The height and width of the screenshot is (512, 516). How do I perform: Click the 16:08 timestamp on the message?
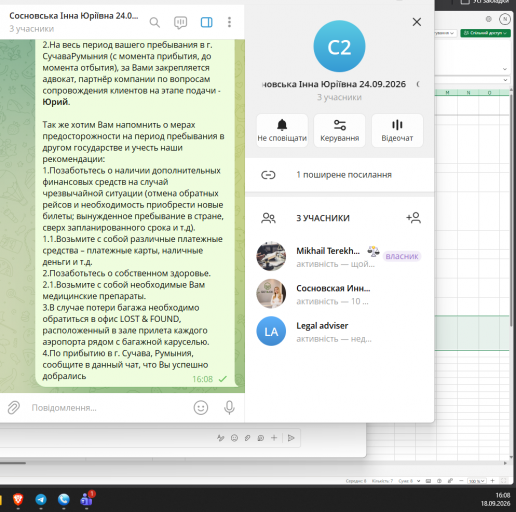tap(202, 379)
